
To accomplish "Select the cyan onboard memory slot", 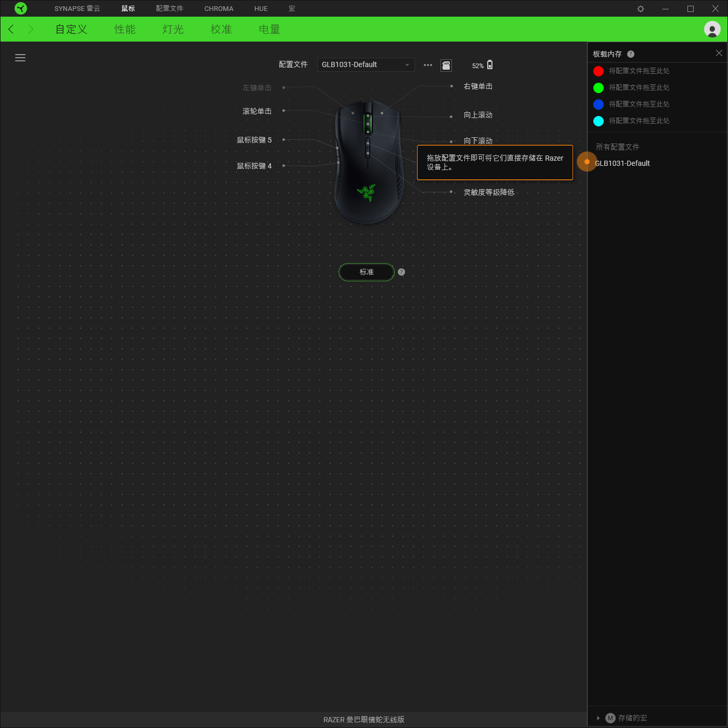I will [x=599, y=121].
